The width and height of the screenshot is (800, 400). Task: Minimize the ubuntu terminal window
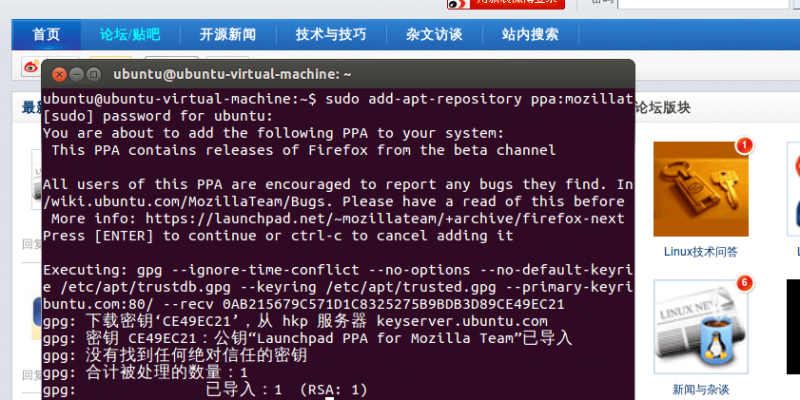(x=77, y=75)
